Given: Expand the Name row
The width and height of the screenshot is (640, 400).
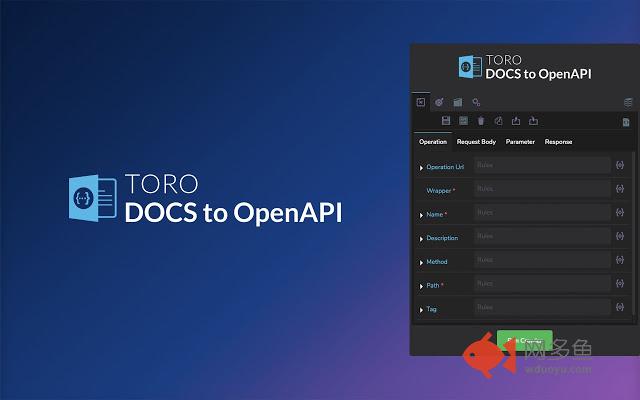Looking at the screenshot, I should click(421, 215).
